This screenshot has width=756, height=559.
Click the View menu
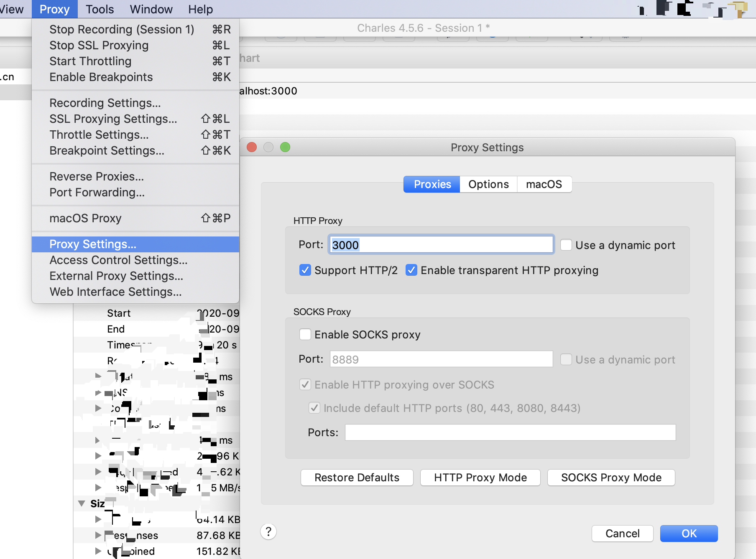pyautogui.click(x=12, y=9)
